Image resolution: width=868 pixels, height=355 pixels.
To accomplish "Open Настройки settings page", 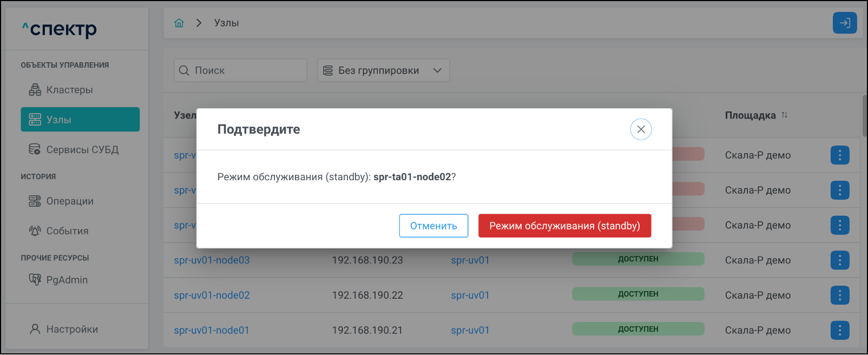I will 72,329.
